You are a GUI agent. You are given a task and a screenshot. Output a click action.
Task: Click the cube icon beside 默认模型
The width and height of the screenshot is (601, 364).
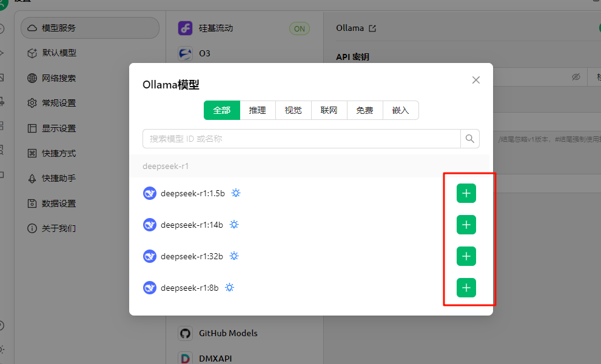[x=32, y=53]
